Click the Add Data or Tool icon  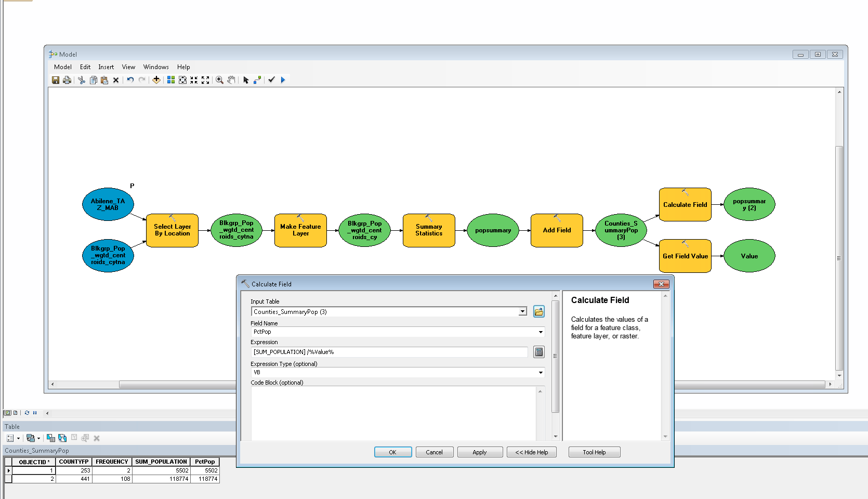pyautogui.click(x=156, y=80)
